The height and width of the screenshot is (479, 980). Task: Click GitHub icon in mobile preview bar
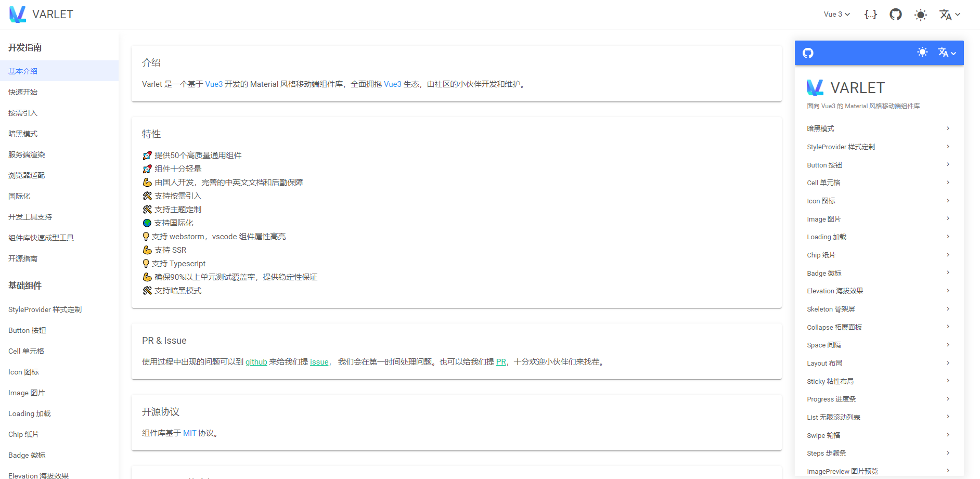808,53
